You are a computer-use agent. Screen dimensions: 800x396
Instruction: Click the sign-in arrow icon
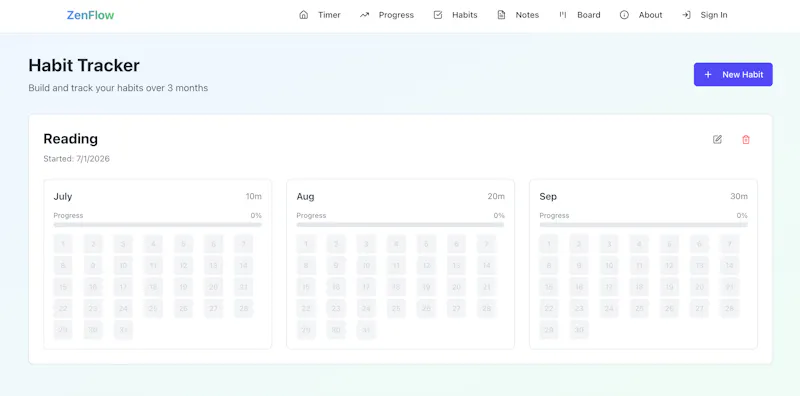(x=686, y=15)
